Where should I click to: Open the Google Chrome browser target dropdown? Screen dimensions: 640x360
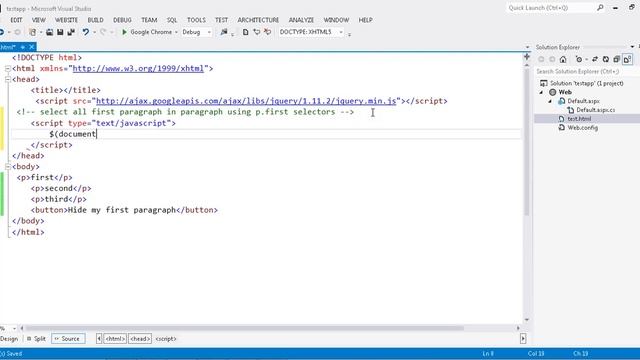(x=176, y=32)
